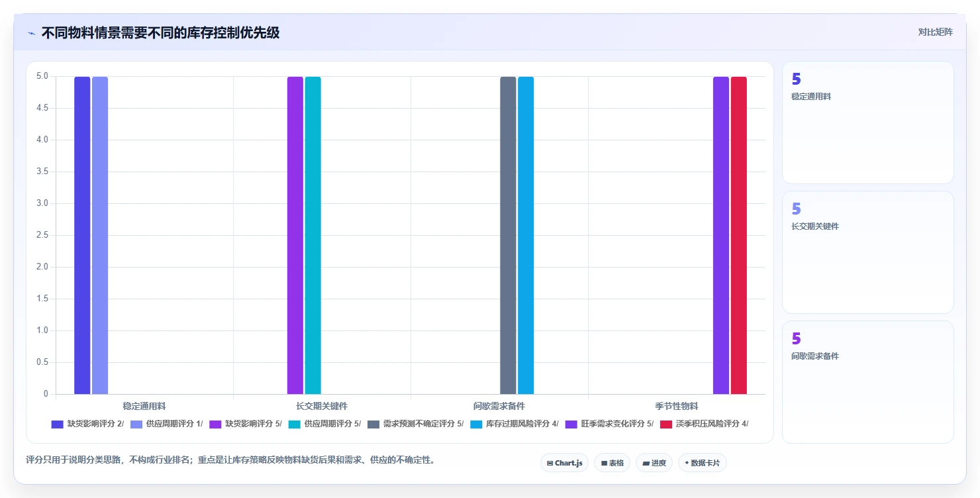Open the 间歇需求备件 summary card
The height and width of the screenshot is (498, 980).
tap(868, 382)
